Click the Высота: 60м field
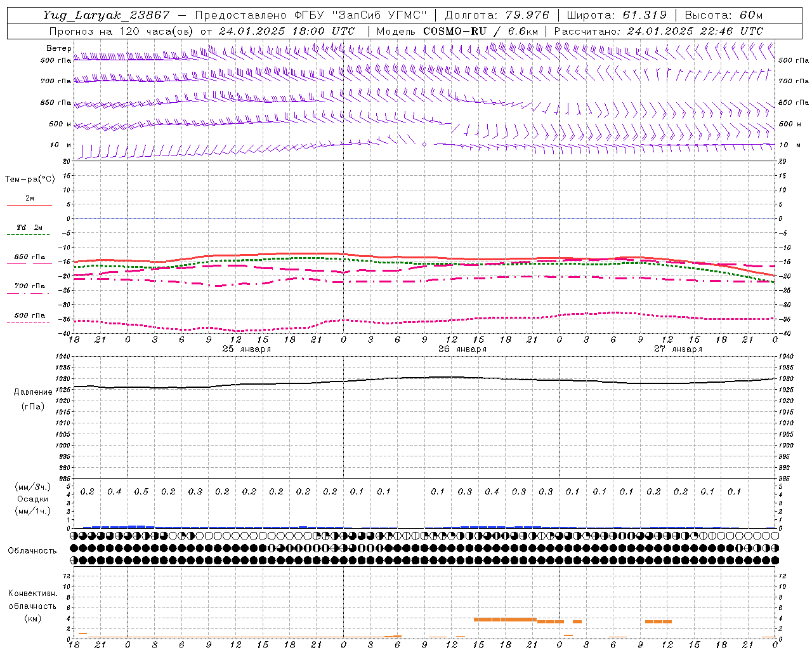The width and height of the screenshot is (812, 650). 724,15
